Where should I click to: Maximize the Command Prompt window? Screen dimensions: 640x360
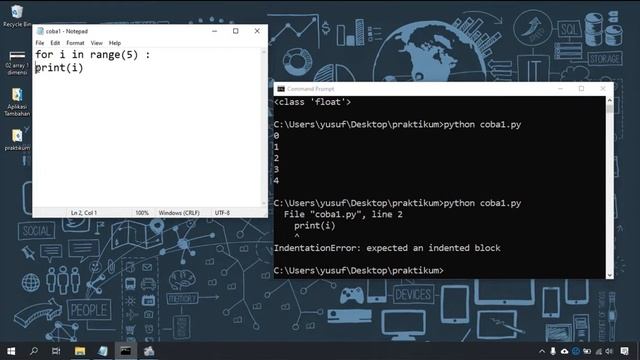click(581, 89)
